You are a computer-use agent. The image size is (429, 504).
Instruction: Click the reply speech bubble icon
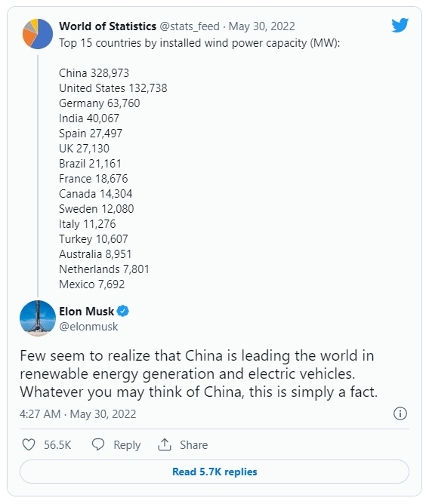pos(98,444)
